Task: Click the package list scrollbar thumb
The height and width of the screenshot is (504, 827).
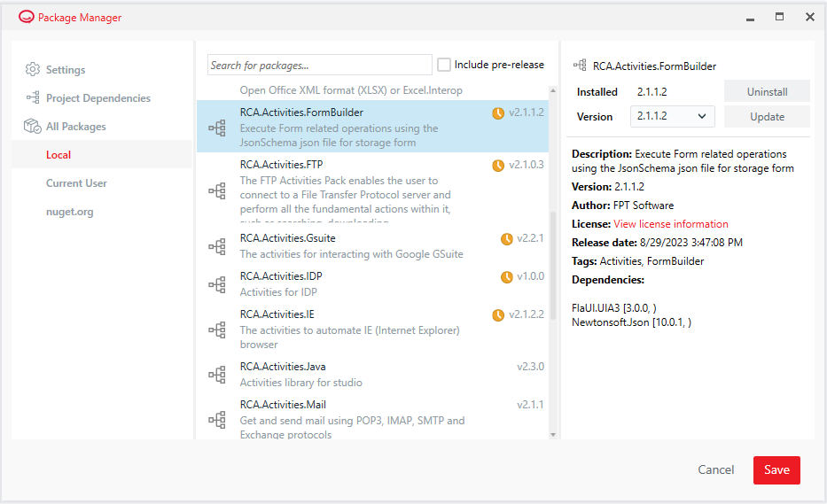Action: (553, 265)
